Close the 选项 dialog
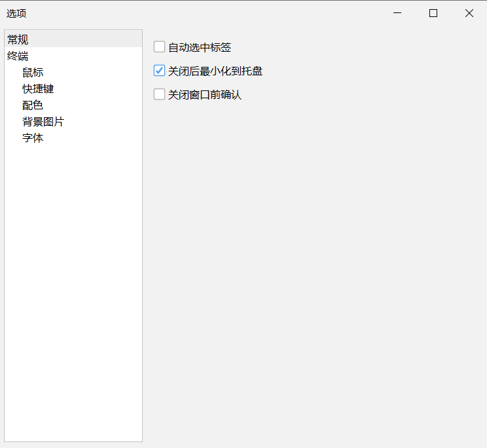Screen dimensions: 487x448 click(x=469, y=13)
